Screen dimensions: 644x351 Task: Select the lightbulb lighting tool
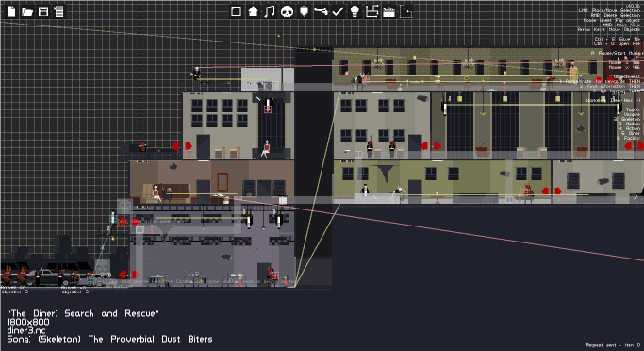(x=355, y=11)
